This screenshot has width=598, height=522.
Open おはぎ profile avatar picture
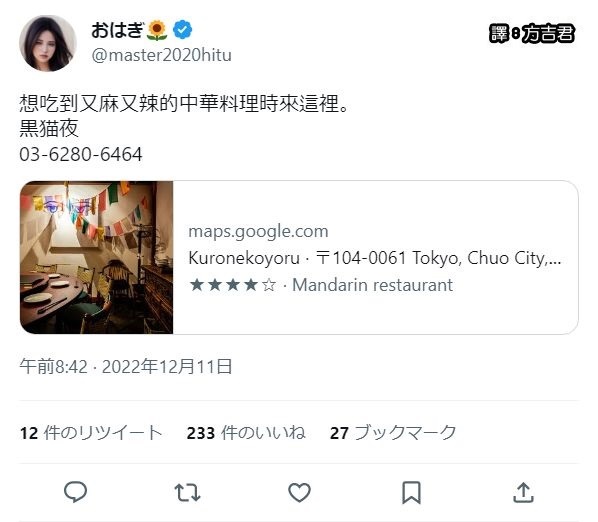coord(48,43)
